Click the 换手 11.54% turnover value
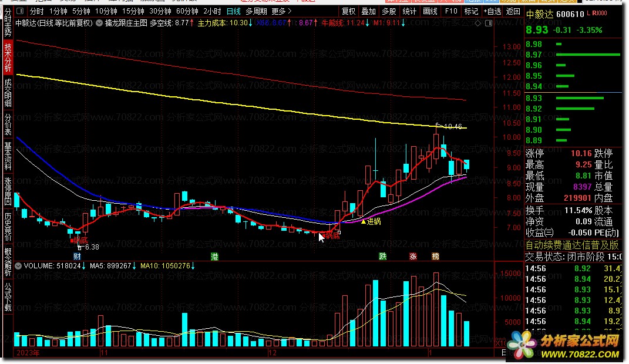This screenshot has height=364, width=629. (x=578, y=210)
